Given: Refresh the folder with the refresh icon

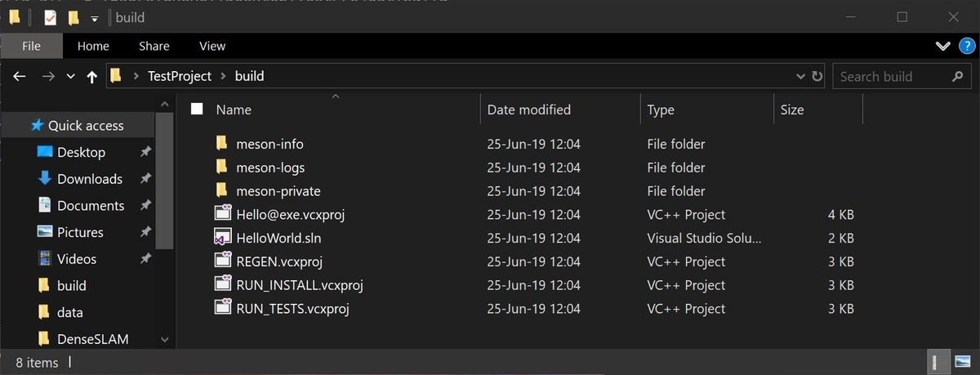Looking at the screenshot, I should click(817, 77).
